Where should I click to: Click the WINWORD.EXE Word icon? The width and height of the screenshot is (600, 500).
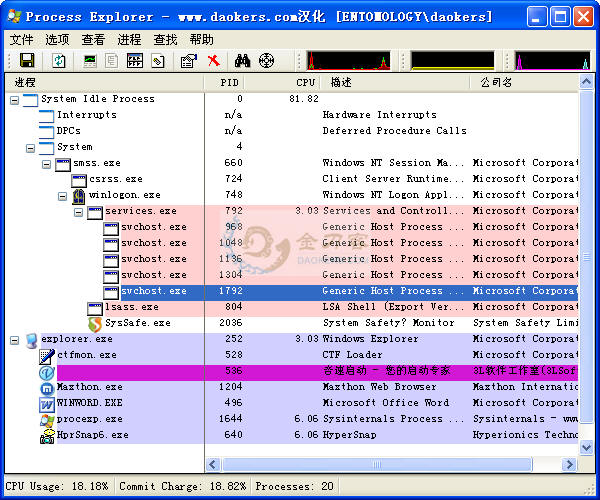(47, 404)
